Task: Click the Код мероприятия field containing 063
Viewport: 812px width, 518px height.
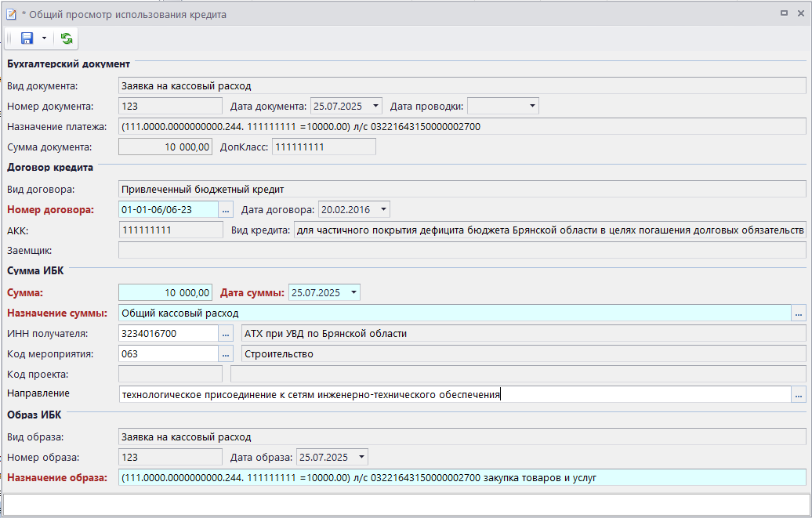Action: 168,354
